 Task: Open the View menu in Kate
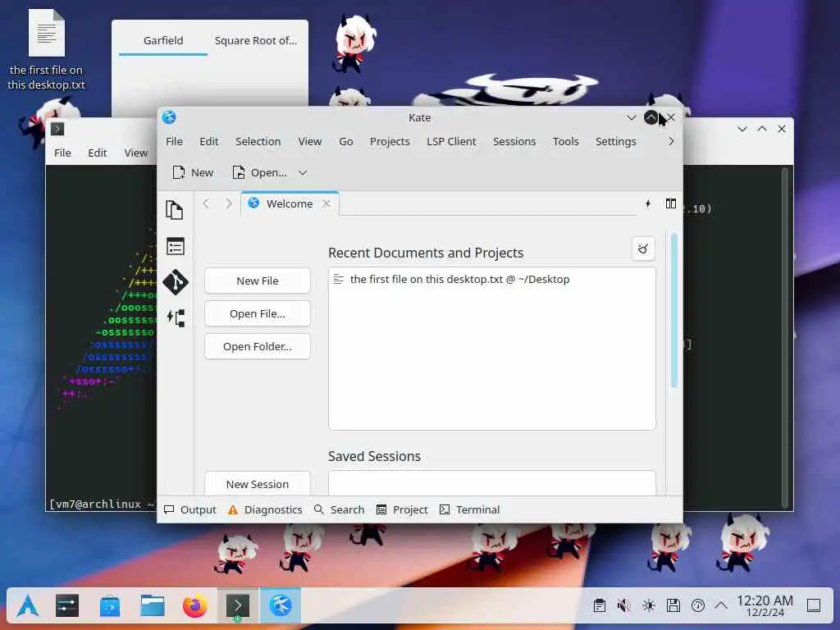[x=309, y=141]
